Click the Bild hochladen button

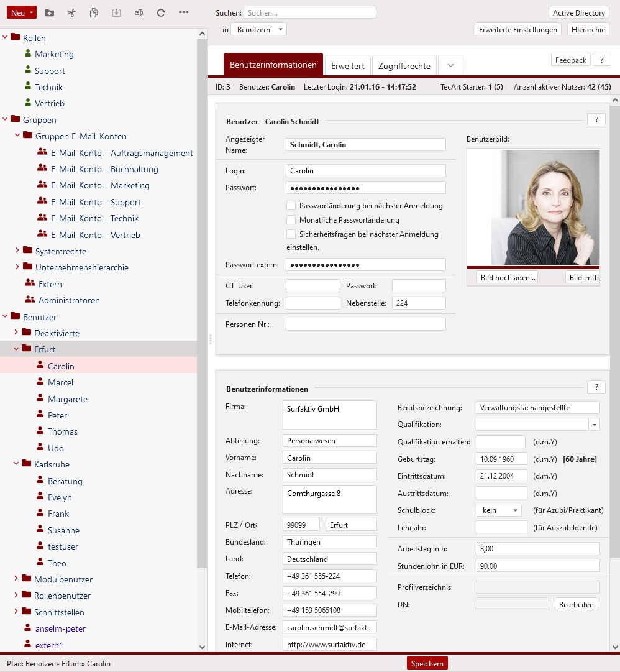click(508, 278)
